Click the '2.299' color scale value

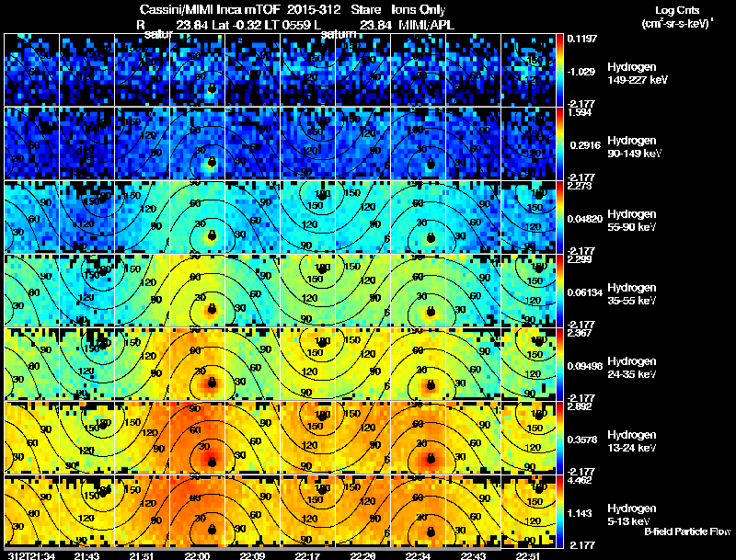point(580,259)
